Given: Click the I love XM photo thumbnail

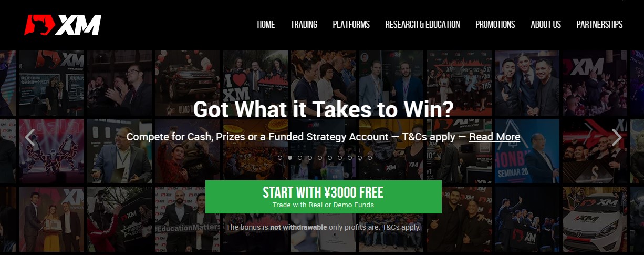Looking at the screenshot, I should pos(255,83).
